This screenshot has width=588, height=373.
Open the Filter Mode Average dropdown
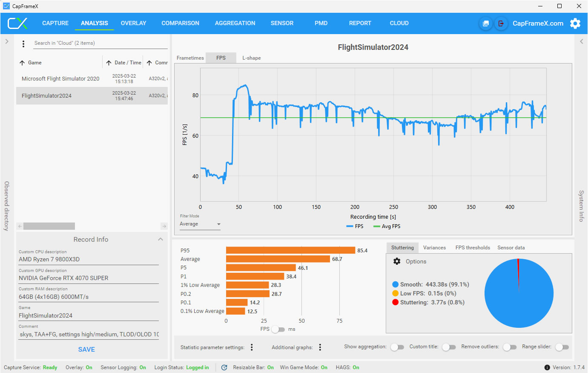[x=200, y=224]
